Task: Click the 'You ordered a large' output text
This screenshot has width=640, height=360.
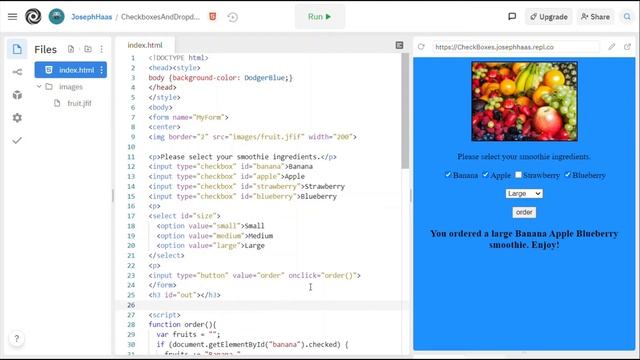Action: tap(524, 239)
